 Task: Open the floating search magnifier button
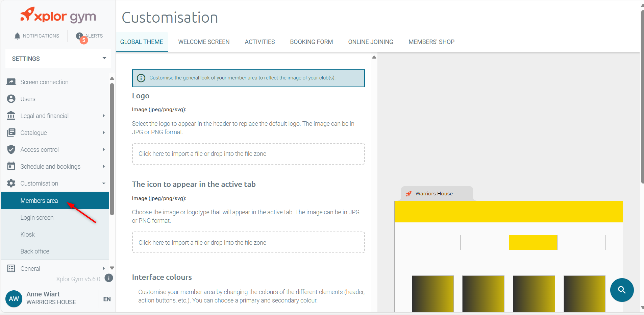[x=622, y=290]
